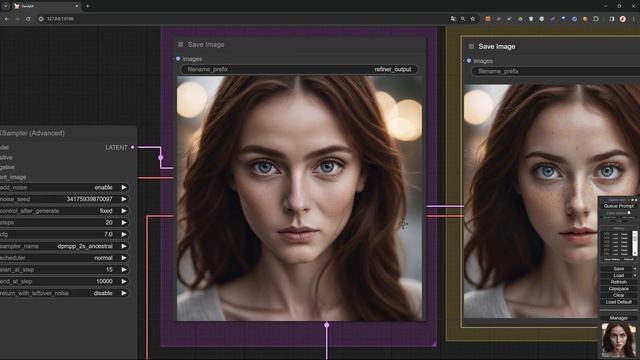This screenshot has height=360, width=640.
Task: Click the zoom magnifier icon in address bar
Action: [x=463, y=19]
